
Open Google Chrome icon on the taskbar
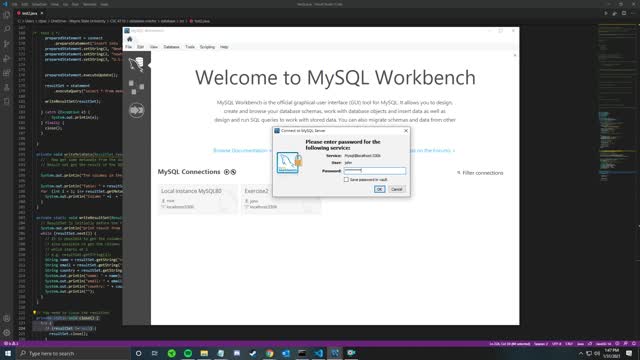pos(269,353)
